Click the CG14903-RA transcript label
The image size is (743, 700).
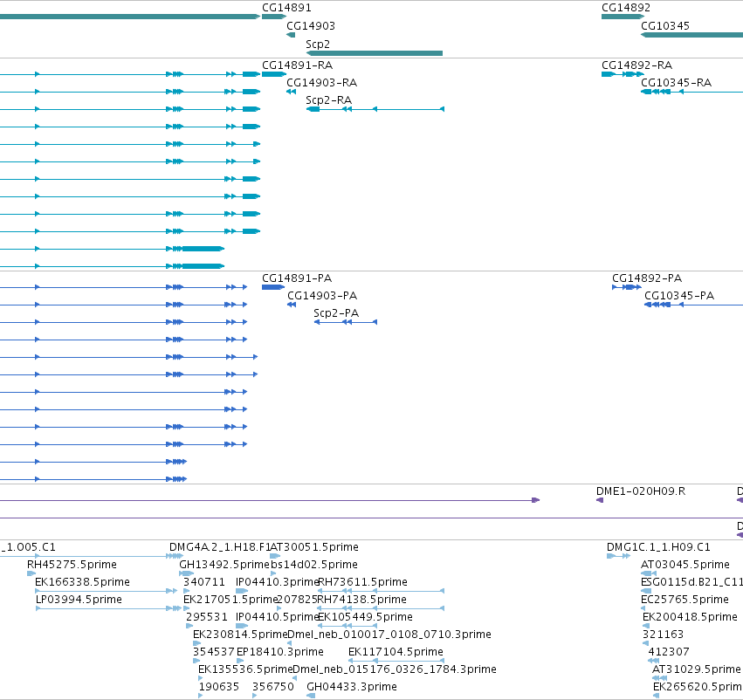(x=322, y=82)
